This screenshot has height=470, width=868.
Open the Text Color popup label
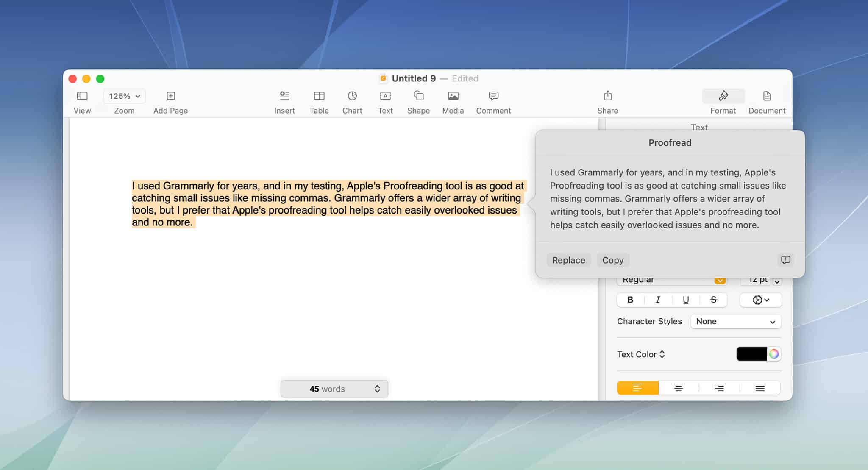point(641,354)
